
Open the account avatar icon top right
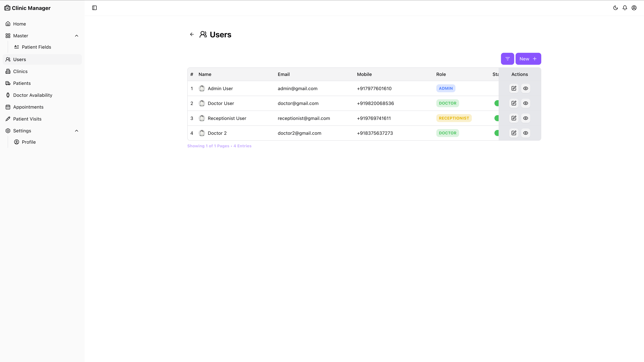[x=634, y=8]
